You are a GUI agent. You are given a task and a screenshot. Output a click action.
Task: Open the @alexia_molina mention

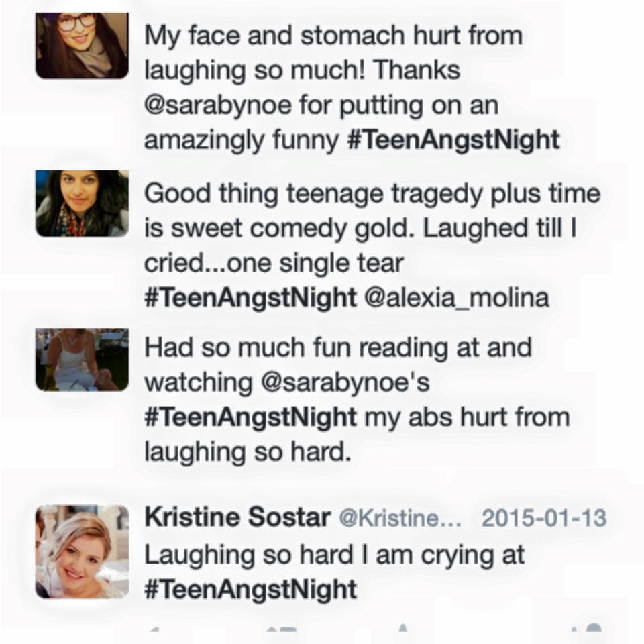[456, 297]
